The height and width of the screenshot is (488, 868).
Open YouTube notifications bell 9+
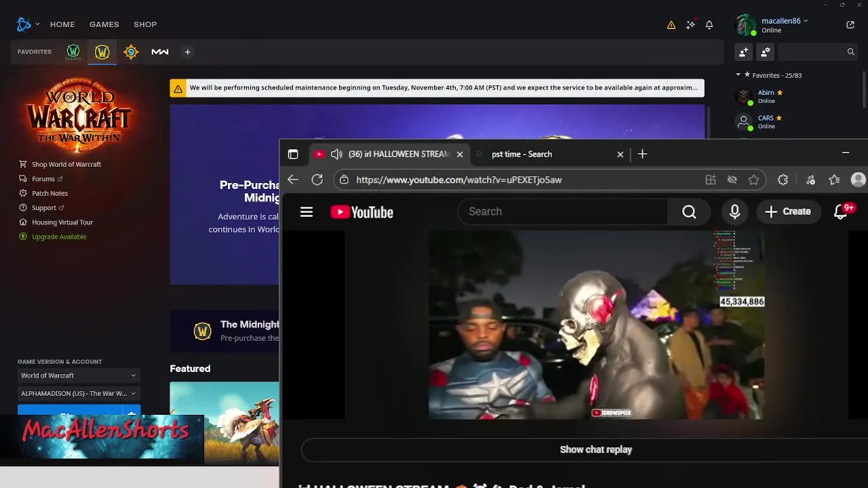coord(842,212)
